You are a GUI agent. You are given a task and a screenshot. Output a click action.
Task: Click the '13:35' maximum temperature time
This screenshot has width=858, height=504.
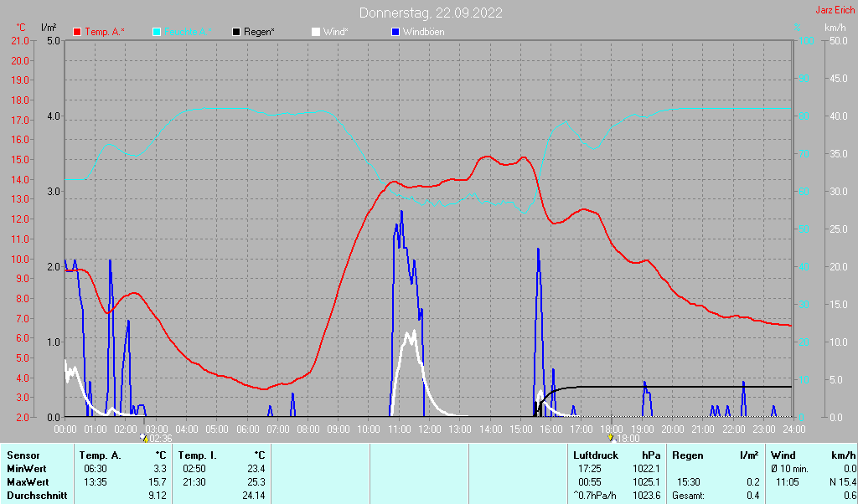point(96,483)
